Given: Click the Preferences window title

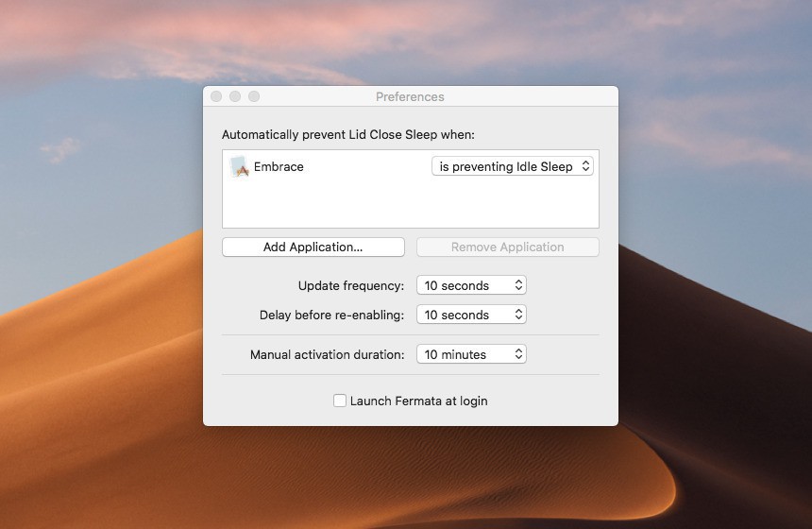Looking at the screenshot, I should click(x=410, y=97).
